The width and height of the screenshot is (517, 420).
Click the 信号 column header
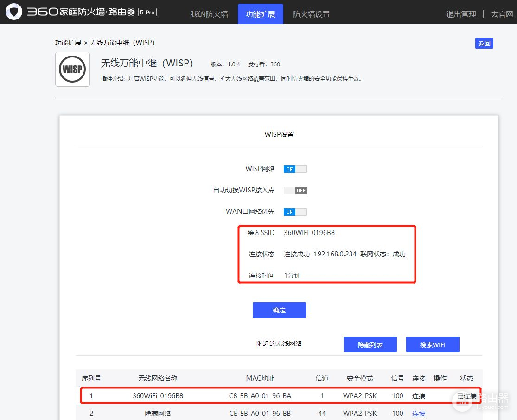click(x=397, y=378)
